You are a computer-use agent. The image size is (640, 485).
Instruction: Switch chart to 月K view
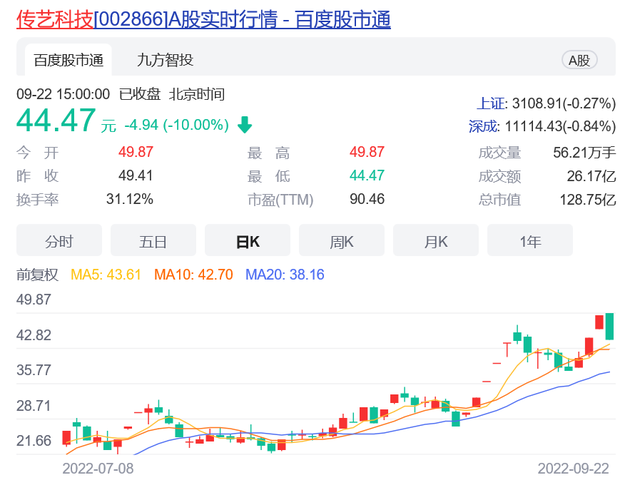(436, 241)
